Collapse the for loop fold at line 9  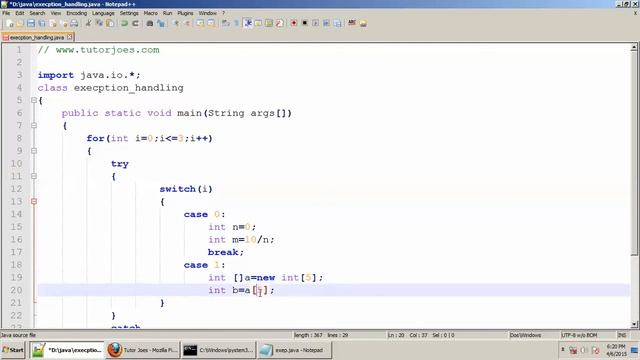34,151
